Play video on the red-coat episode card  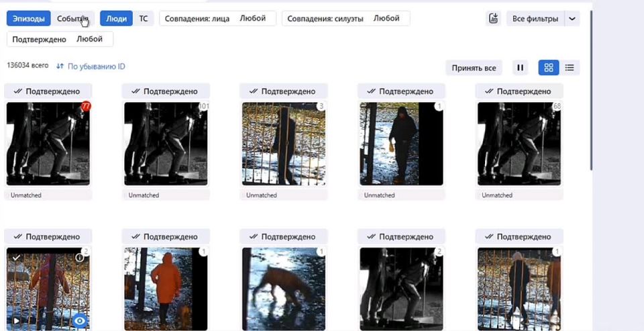coord(16,321)
